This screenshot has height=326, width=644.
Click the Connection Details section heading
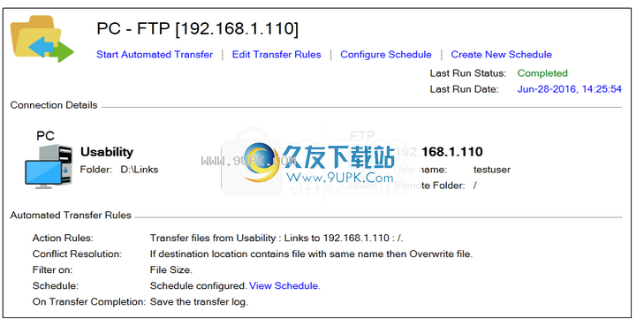click(54, 105)
